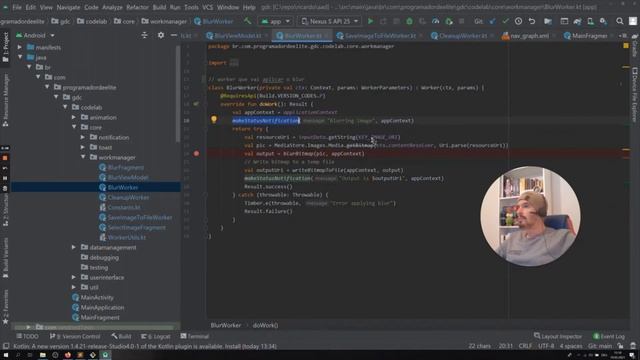Click the UTF-8 encoding in status bar
The height and width of the screenshot is (360, 640).
(x=546, y=346)
